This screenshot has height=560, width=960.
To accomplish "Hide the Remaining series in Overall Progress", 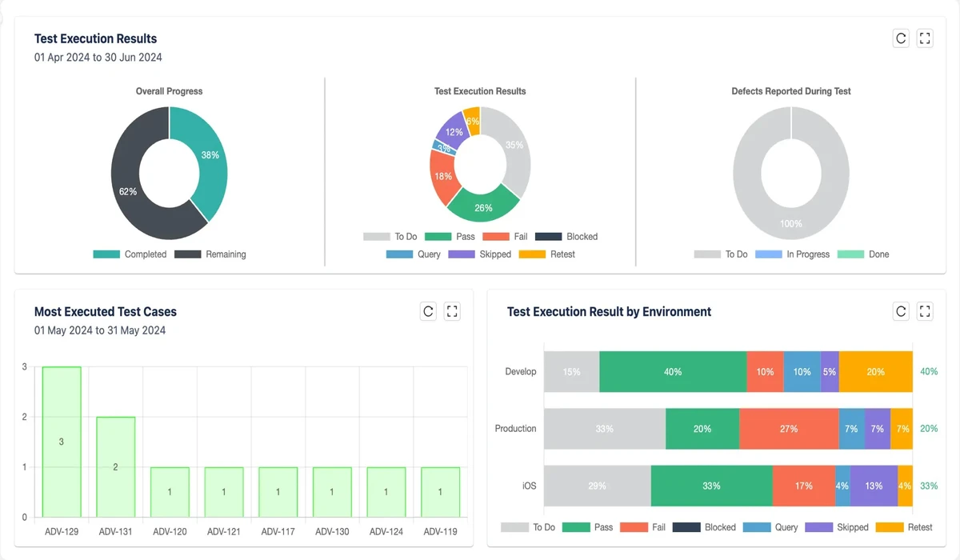I will [x=210, y=254].
